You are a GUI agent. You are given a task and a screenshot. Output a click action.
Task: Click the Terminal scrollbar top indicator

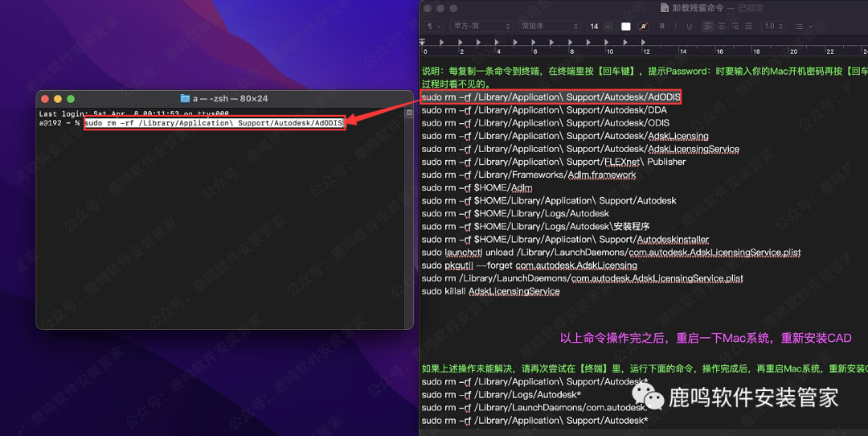pos(409,113)
